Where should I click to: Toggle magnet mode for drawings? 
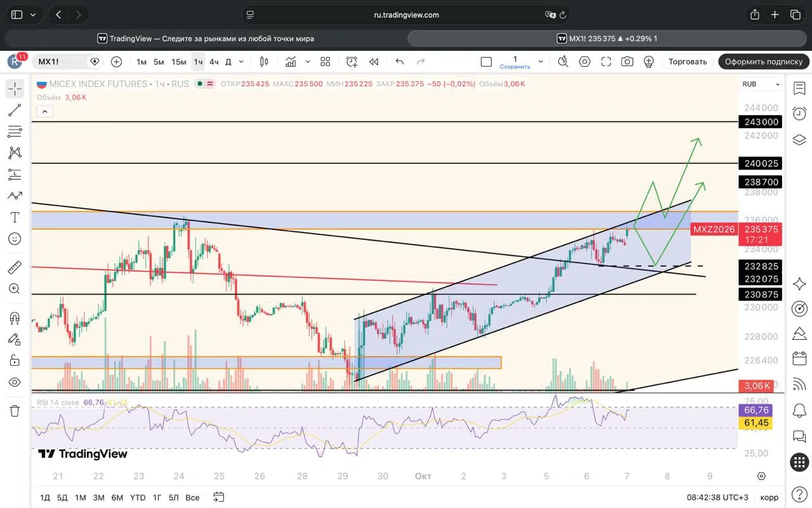tap(15, 317)
